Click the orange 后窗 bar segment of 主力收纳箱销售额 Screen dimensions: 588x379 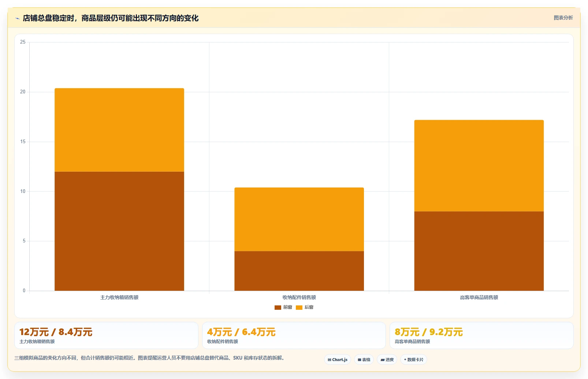pyautogui.click(x=119, y=130)
